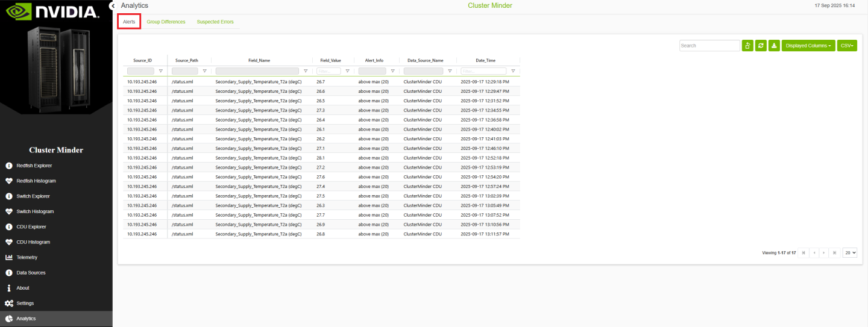This screenshot has height=327, width=868.
Task: Expand the Displayed Columns dropdown
Action: click(808, 46)
